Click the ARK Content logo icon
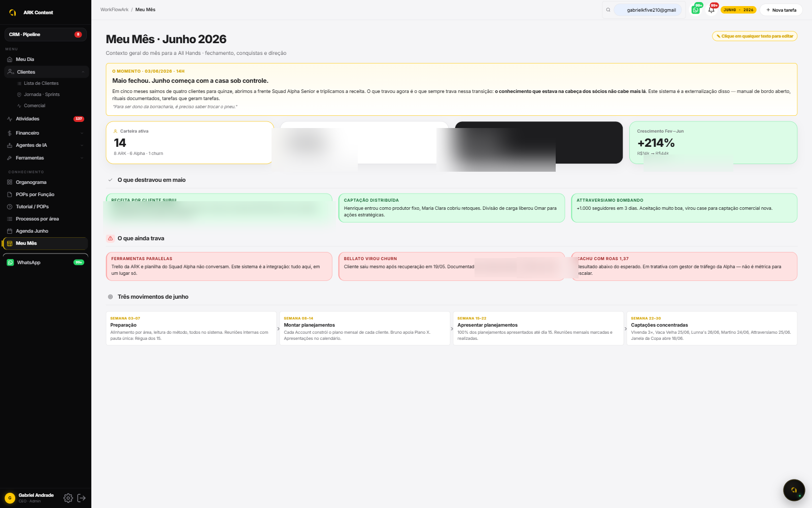The width and height of the screenshot is (812, 508). coord(13,12)
